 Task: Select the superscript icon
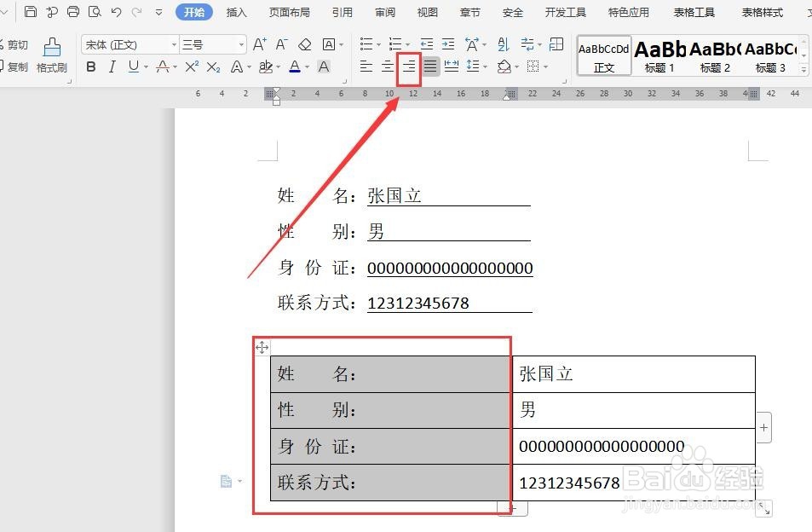point(191,66)
